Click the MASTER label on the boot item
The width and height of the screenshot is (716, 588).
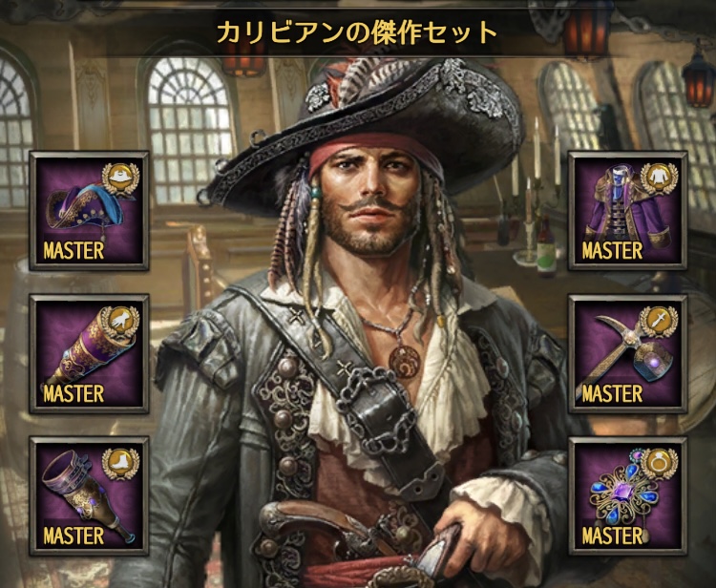click(x=74, y=535)
